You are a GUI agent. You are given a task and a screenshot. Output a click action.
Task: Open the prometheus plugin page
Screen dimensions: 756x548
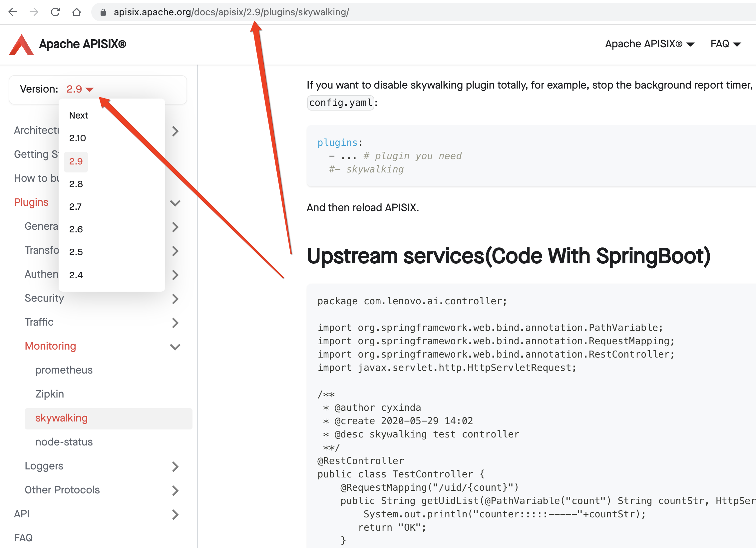pyautogui.click(x=64, y=370)
